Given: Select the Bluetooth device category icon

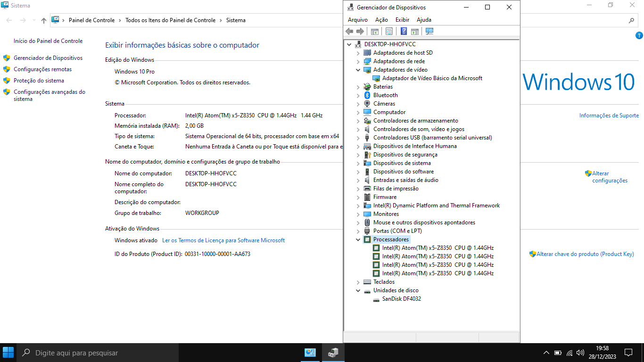Looking at the screenshot, I should pyautogui.click(x=367, y=95).
